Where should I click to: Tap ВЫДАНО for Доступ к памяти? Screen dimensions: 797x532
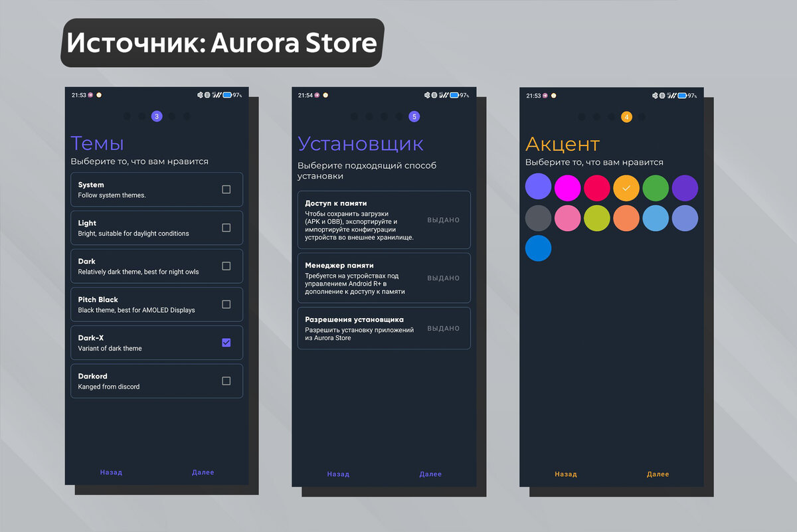coord(444,220)
